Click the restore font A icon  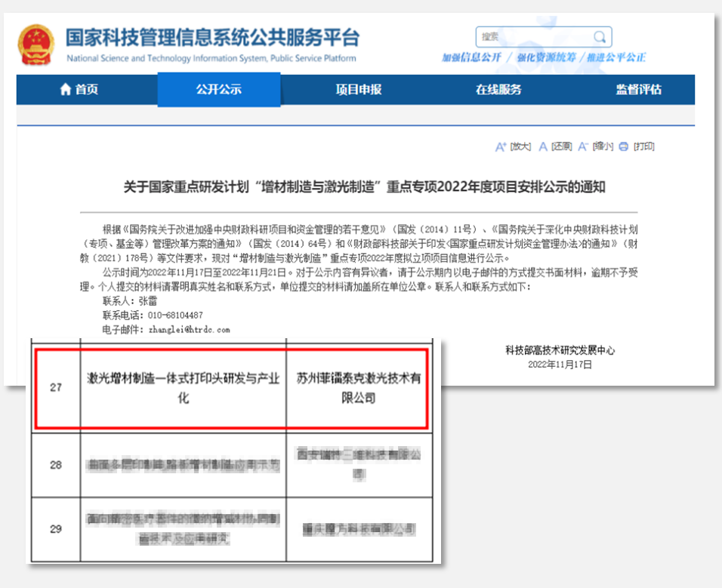tap(543, 146)
